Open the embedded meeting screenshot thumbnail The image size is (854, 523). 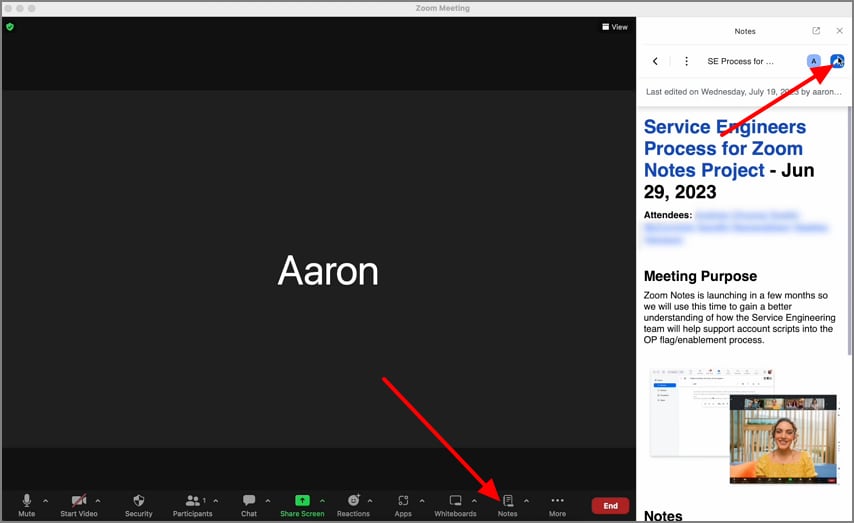(743, 426)
